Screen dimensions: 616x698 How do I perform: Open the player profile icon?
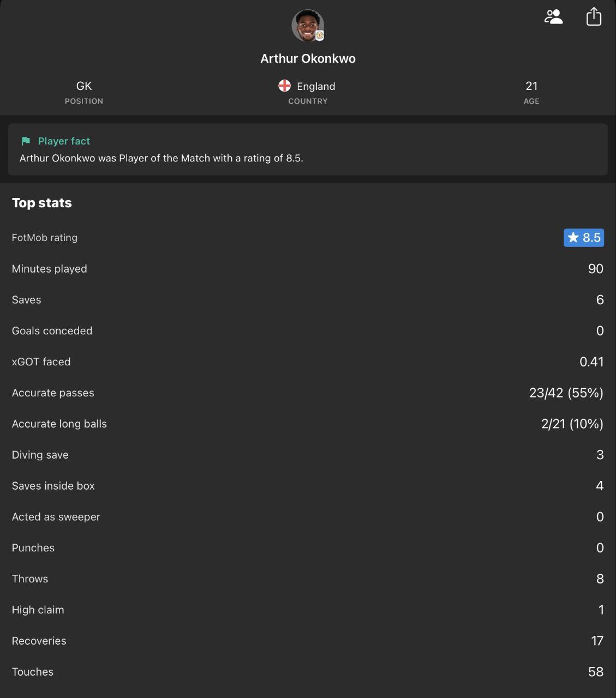point(553,17)
